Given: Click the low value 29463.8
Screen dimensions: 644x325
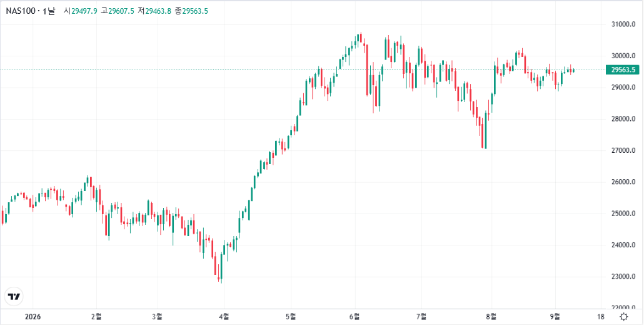Looking at the screenshot, I should [x=158, y=11].
